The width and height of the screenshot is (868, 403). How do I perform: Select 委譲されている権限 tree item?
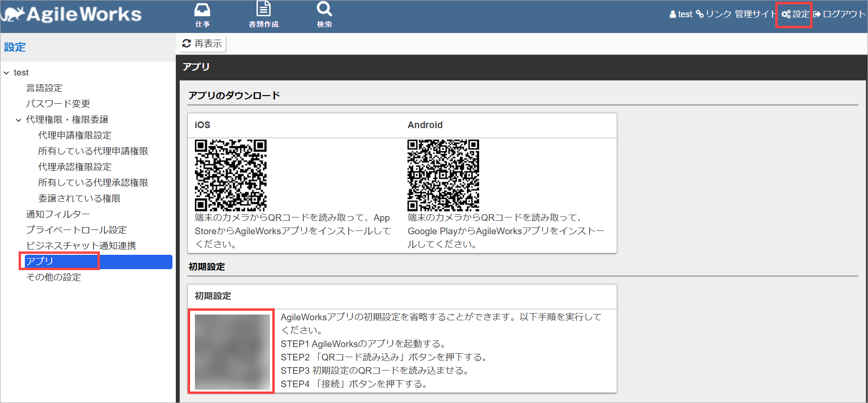[x=79, y=198]
